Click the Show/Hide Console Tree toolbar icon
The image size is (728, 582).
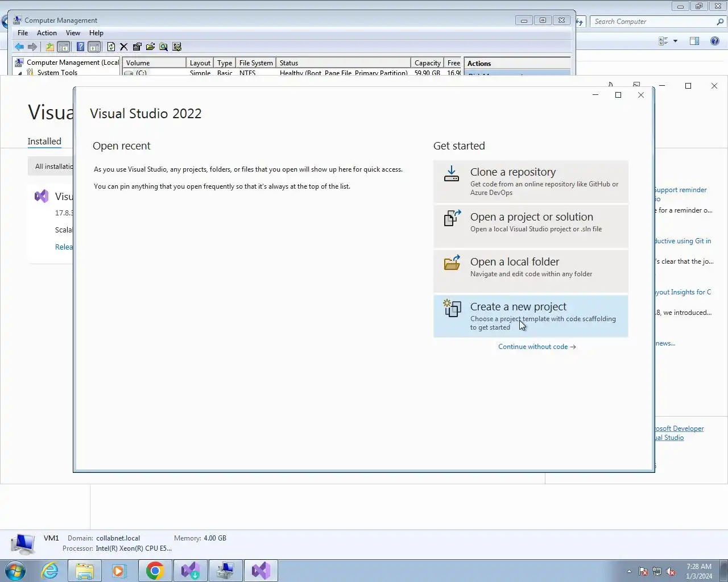[x=64, y=47]
